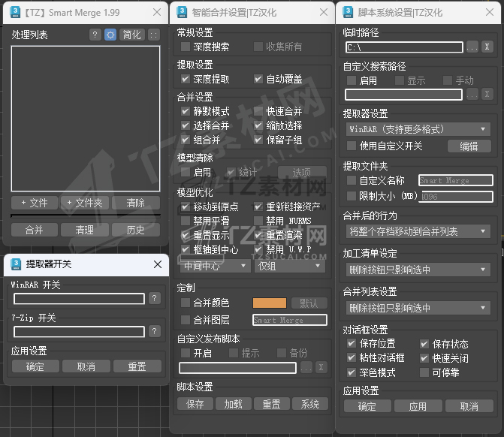The height and width of the screenshot is (437, 504).
Task: Click the 简化 simplify button
Action: tap(131, 35)
